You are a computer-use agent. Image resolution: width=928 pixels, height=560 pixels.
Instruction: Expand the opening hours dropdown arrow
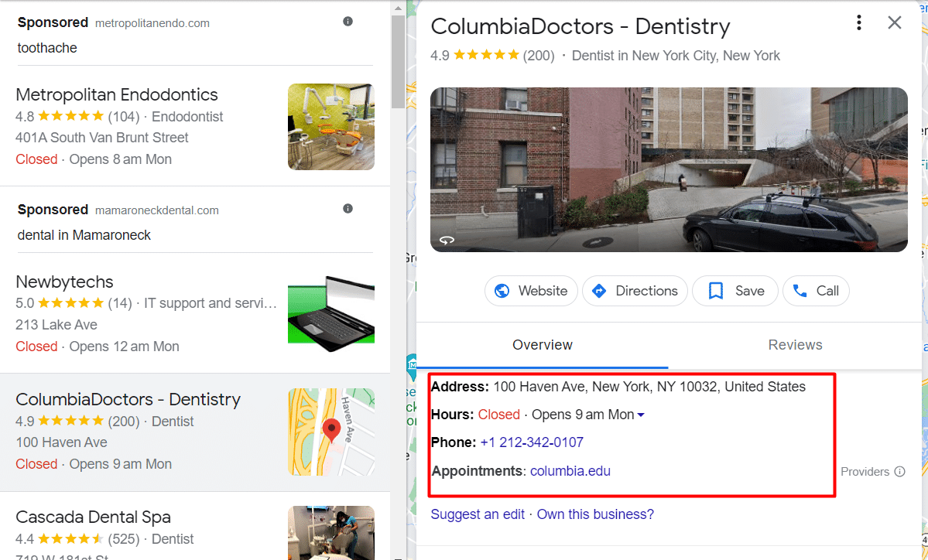[640, 415]
